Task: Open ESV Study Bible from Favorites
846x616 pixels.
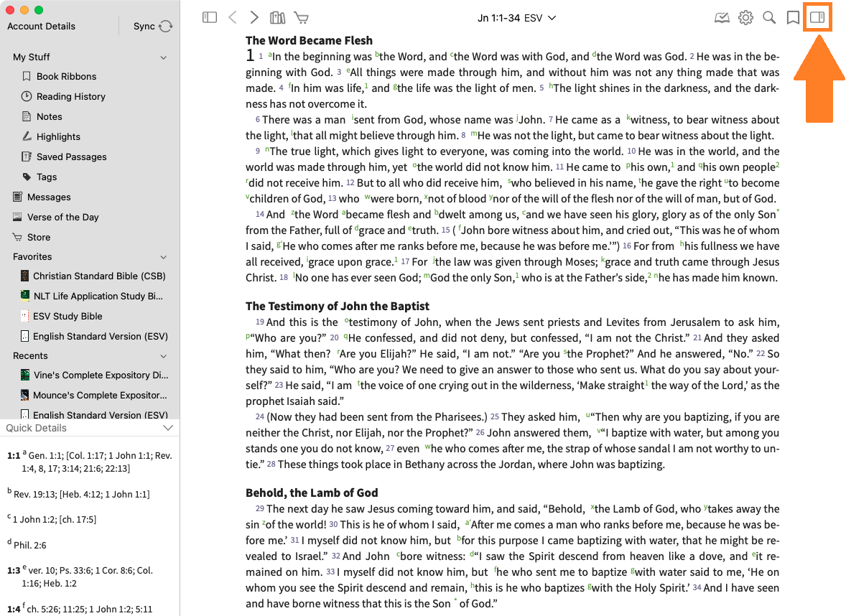Action: [x=68, y=316]
